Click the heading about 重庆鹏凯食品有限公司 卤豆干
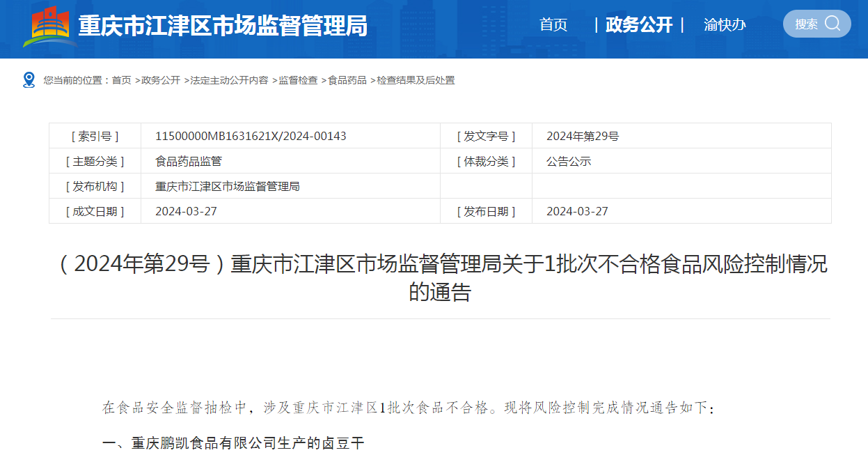The width and height of the screenshot is (868, 455). pyautogui.click(x=233, y=443)
